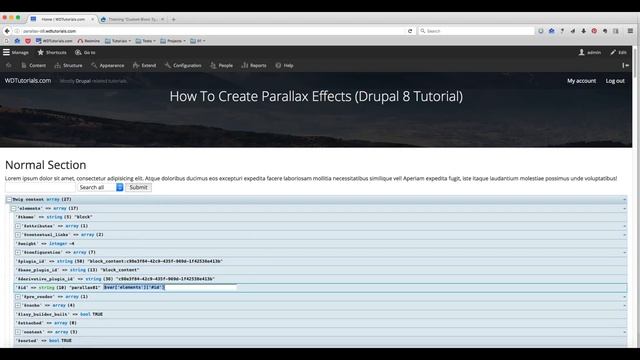The height and width of the screenshot is (360, 640).
Task: Click the '#plugin_id' string row
Action: point(320,261)
